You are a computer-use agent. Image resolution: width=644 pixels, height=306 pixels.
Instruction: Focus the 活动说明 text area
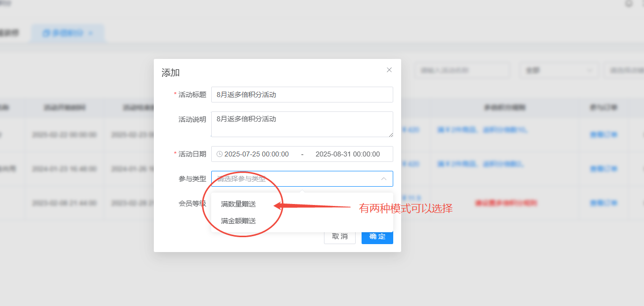click(x=302, y=124)
